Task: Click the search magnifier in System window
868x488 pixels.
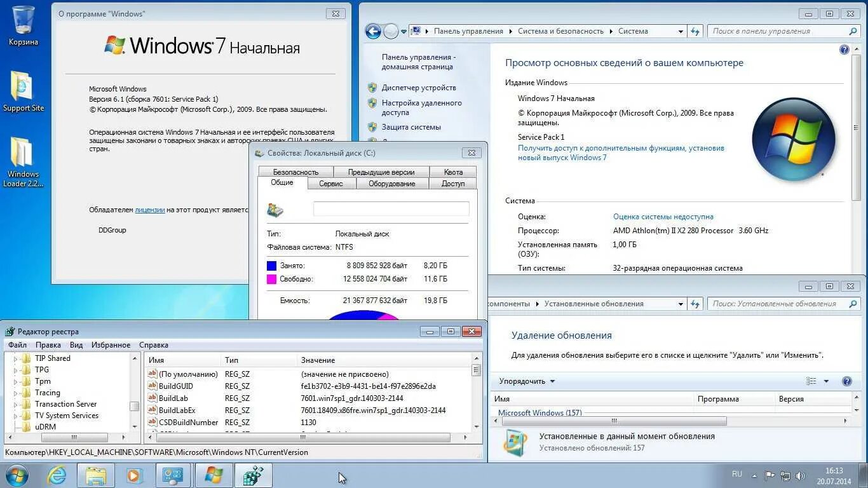Action: pyautogui.click(x=853, y=31)
